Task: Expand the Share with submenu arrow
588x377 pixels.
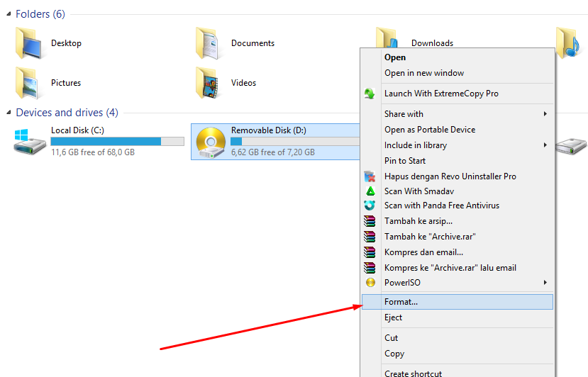Action: (545, 113)
